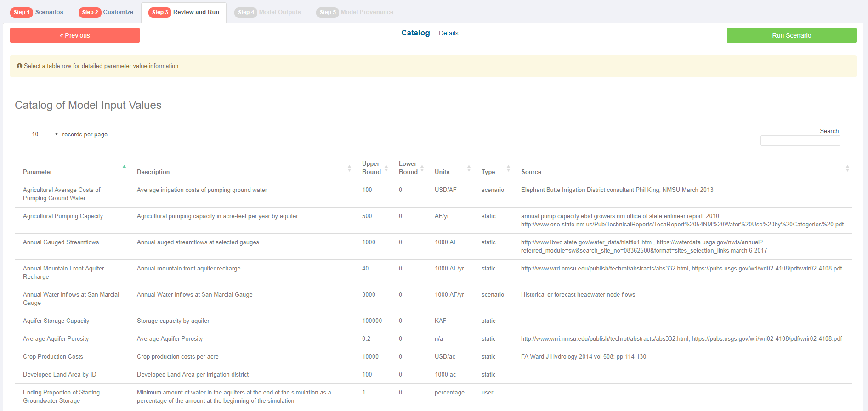Viewport: 868px width, 411px height.
Task: Click upper bound value 100000
Action: [372, 321]
